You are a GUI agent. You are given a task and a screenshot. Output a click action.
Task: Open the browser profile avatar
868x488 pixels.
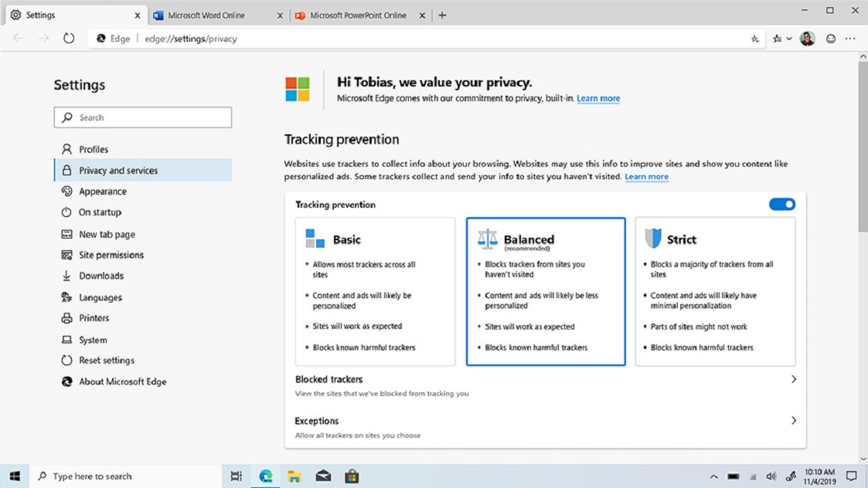[807, 38]
